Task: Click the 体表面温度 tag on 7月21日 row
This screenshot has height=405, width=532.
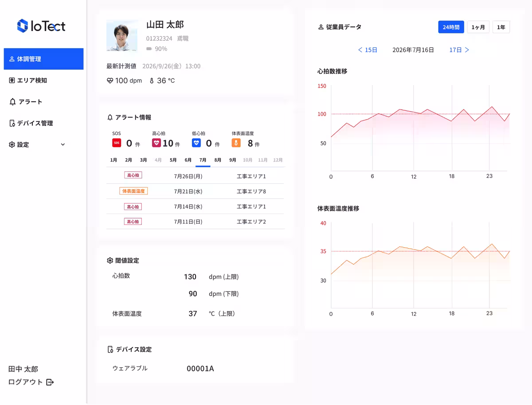Action: (133, 191)
